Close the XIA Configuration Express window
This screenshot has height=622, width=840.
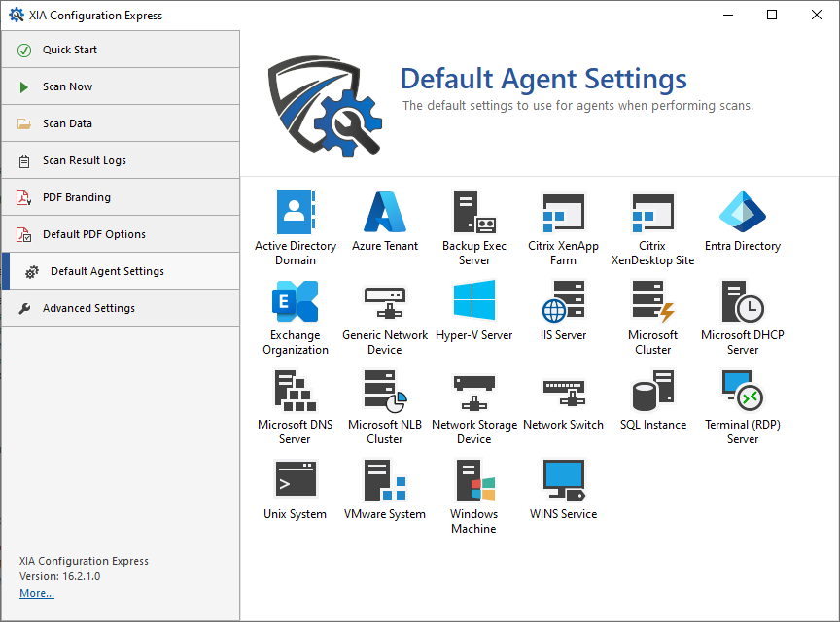(817, 15)
